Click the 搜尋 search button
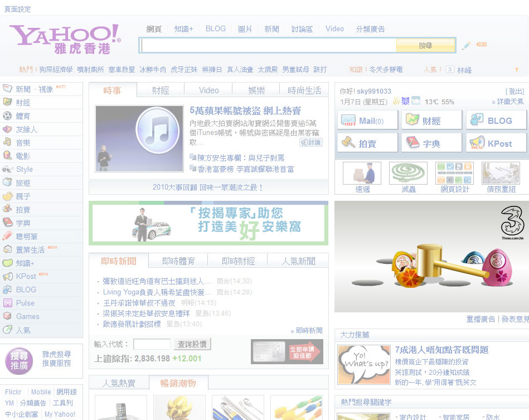 [426, 45]
